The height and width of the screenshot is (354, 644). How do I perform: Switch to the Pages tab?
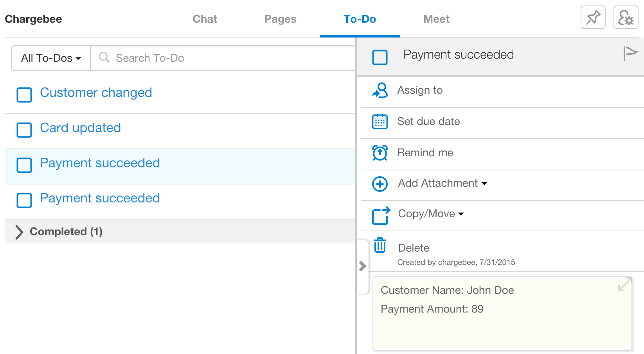(x=280, y=19)
